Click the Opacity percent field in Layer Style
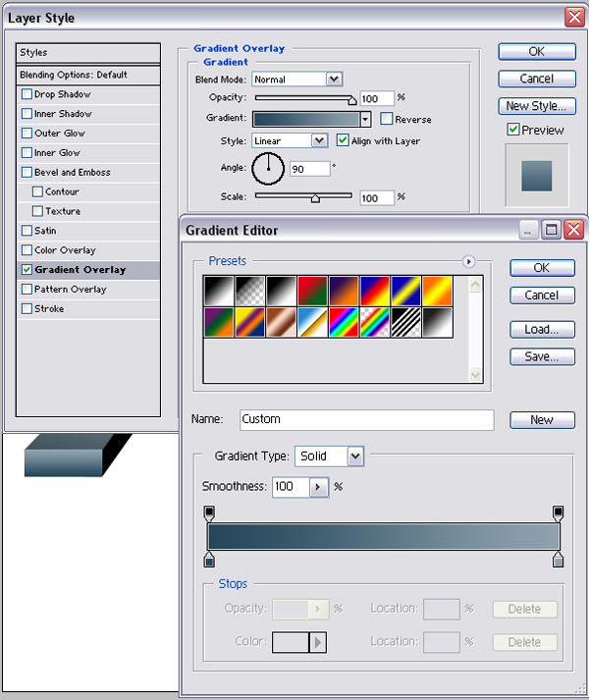 [x=377, y=98]
